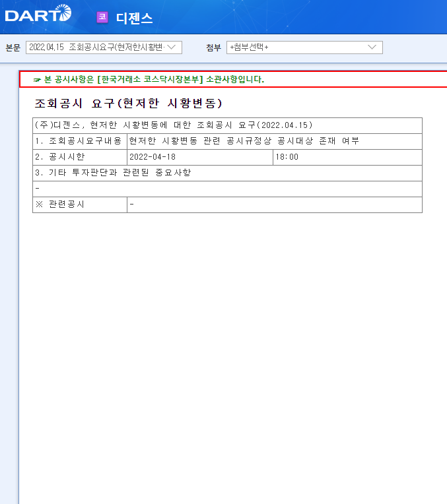Open the 첨부 attachment selection dropdown
The height and width of the screenshot is (504, 447).
click(x=304, y=47)
